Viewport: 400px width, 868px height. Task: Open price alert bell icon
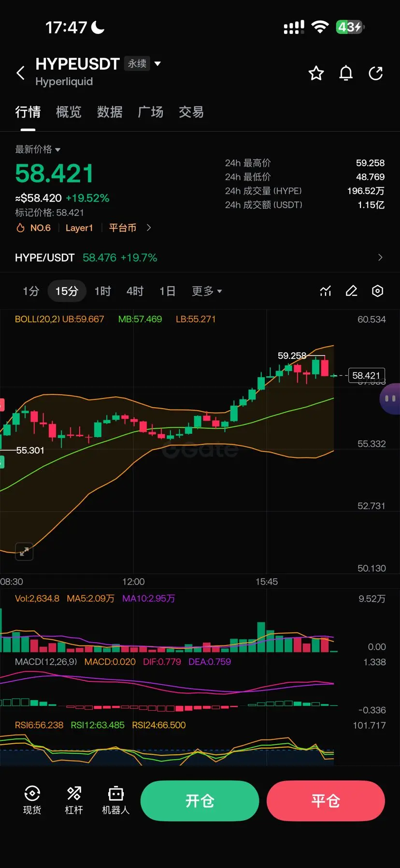click(346, 74)
